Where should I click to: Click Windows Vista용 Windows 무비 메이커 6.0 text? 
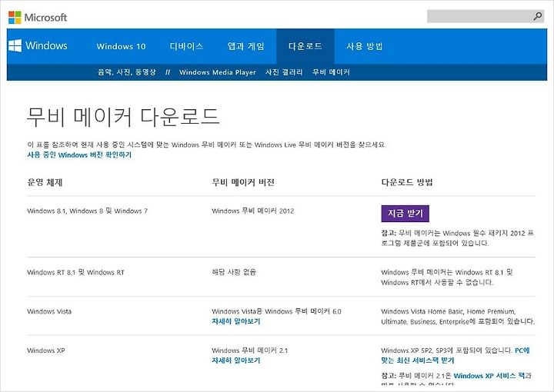(x=276, y=311)
